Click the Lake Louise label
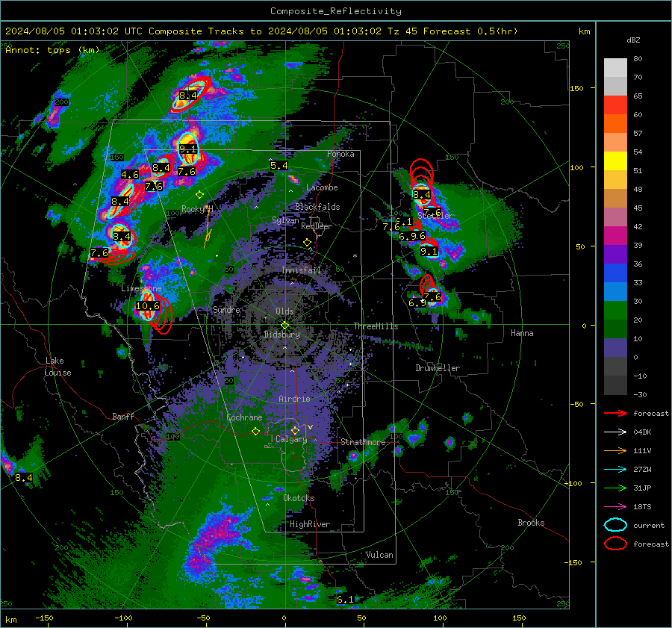The width and height of the screenshot is (672, 628). (x=57, y=367)
